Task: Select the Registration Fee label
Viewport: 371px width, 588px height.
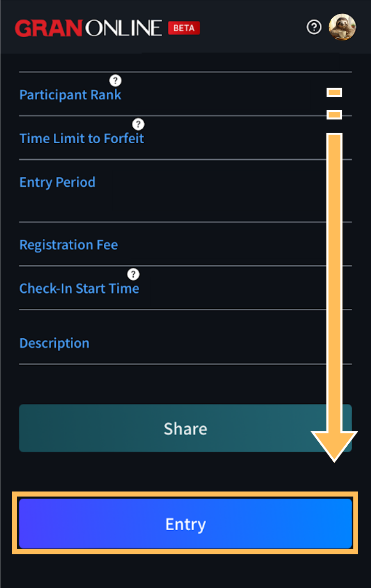Action: [69, 245]
